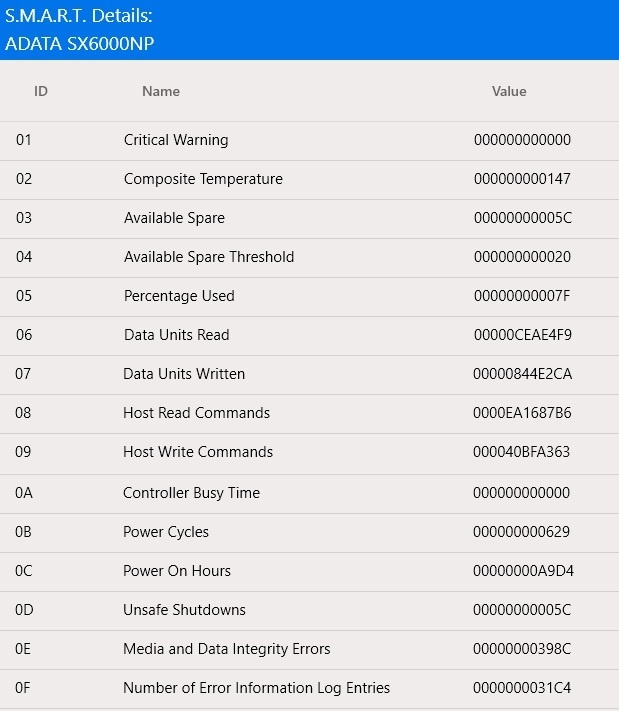Click ID cell 04
The height and width of the screenshot is (711, 619).
coord(24,257)
